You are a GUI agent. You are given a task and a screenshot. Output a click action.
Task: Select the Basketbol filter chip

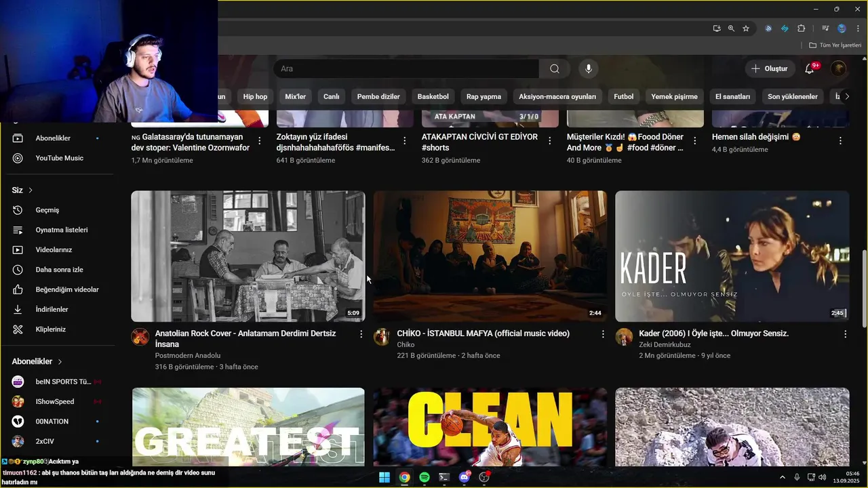[433, 96]
